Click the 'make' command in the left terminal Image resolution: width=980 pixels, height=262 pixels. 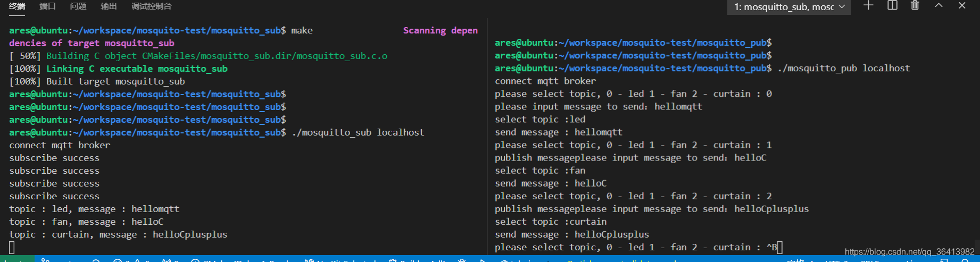tap(302, 30)
